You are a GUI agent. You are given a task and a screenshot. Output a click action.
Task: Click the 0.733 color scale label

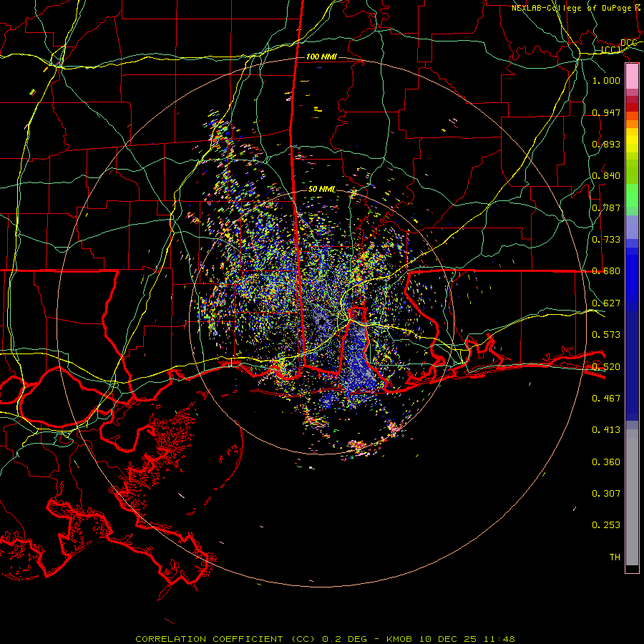pyautogui.click(x=606, y=240)
